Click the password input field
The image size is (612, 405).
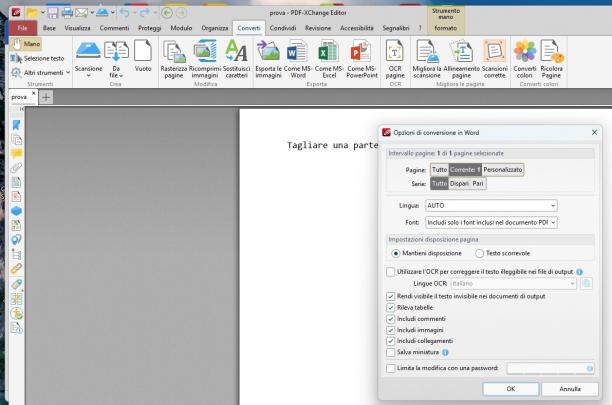(550, 368)
